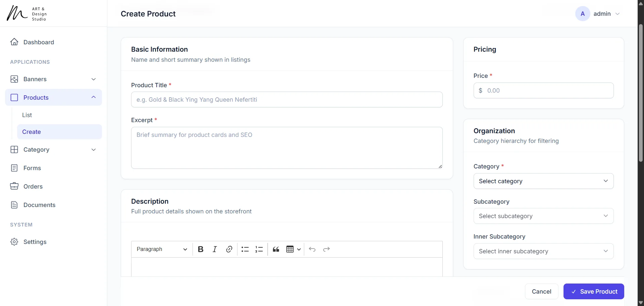Click the Art & Design Studio logo
This screenshot has width=644, height=306.
(27, 13)
